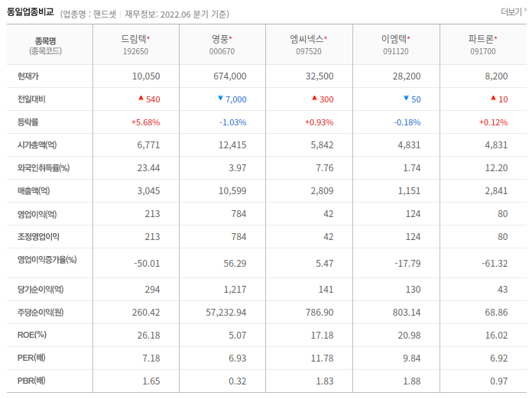
Task: Click the -0.18% change rate
Action: click(407, 122)
